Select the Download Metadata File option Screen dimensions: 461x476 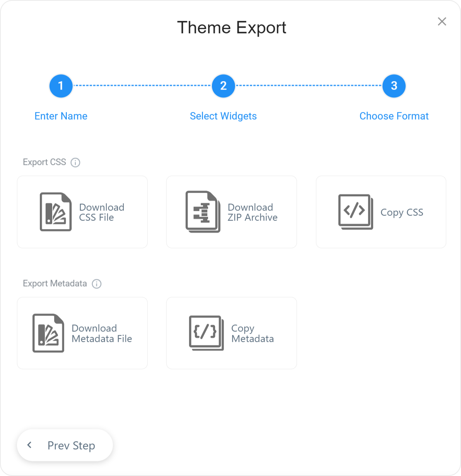click(x=82, y=333)
